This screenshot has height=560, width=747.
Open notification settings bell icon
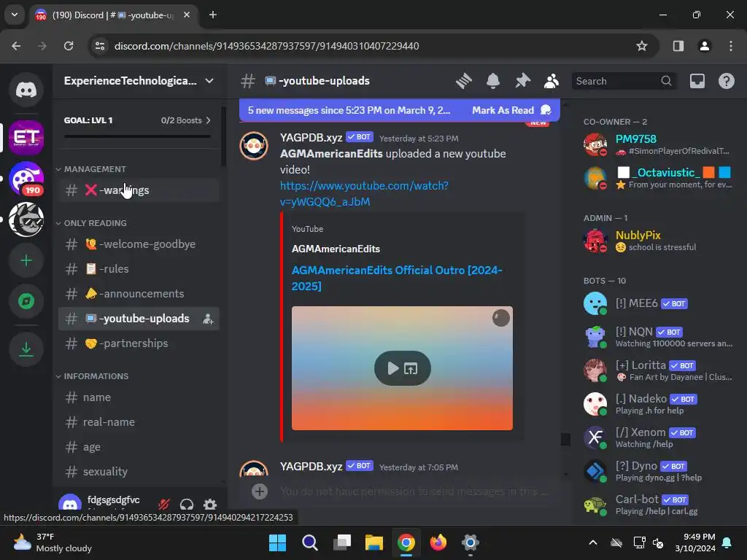click(493, 81)
